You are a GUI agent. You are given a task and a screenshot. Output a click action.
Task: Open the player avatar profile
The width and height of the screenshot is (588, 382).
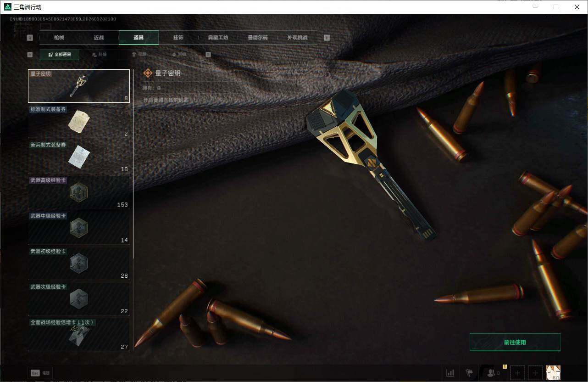(553, 373)
